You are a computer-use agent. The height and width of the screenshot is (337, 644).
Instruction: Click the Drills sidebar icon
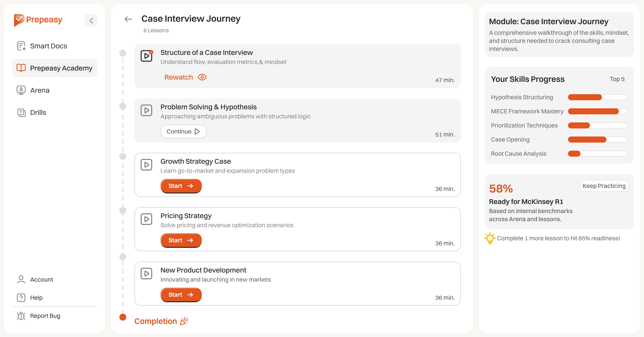click(21, 112)
